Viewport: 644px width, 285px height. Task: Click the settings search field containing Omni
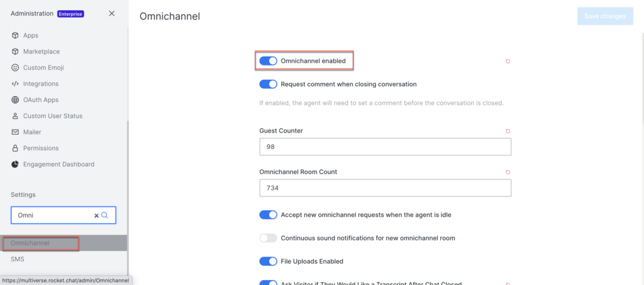click(x=64, y=215)
